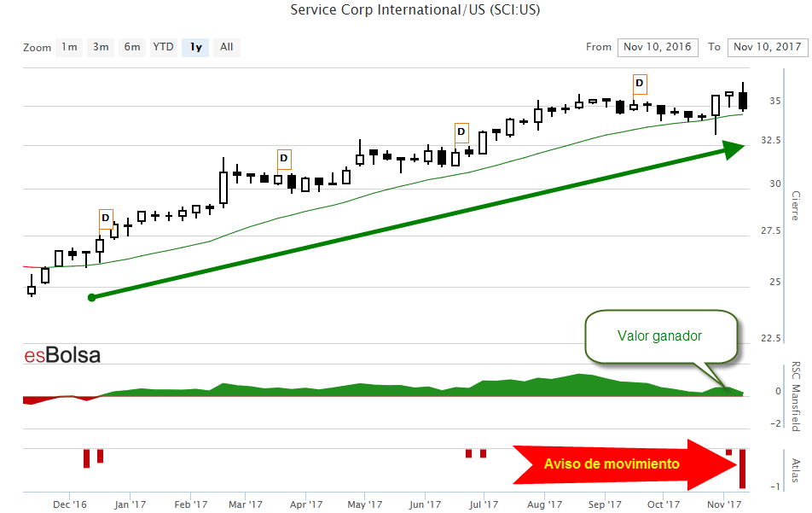Switch chart to YTD range

click(163, 47)
